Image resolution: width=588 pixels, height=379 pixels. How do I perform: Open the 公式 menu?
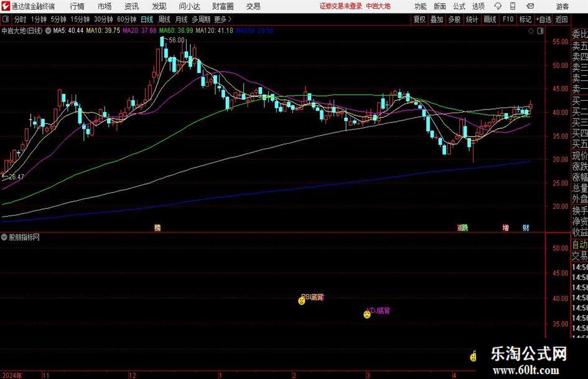point(459,6)
